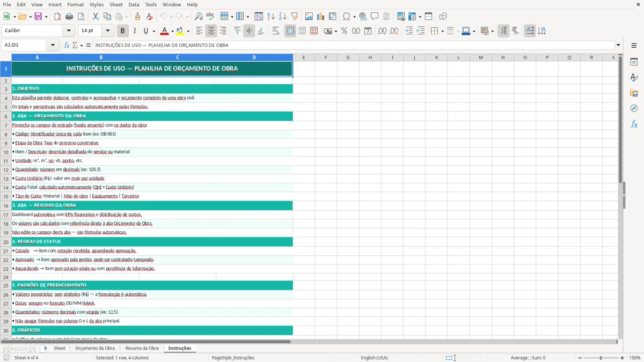This screenshot has width=644, height=362.
Task: Insert a chart
Action: coord(320,17)
